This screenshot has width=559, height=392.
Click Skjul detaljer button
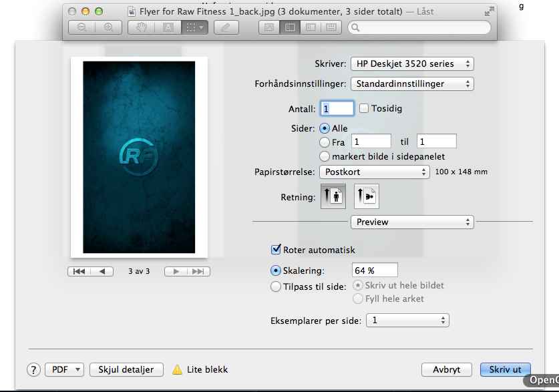pyautogui.click(x=126, y=369)
